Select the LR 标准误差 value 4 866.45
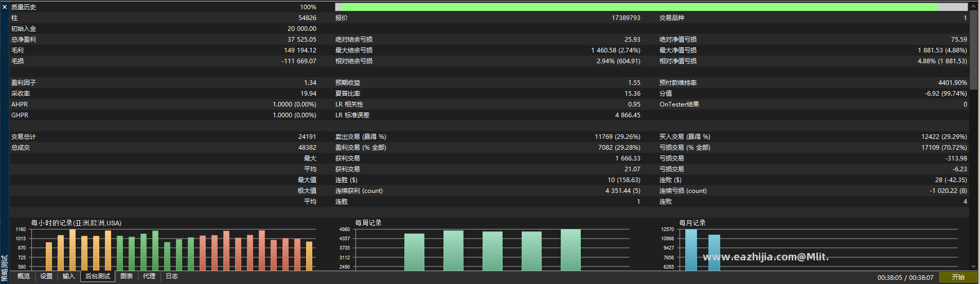The height and width of the screenshot is (284, 980). (x=628, y=115)
